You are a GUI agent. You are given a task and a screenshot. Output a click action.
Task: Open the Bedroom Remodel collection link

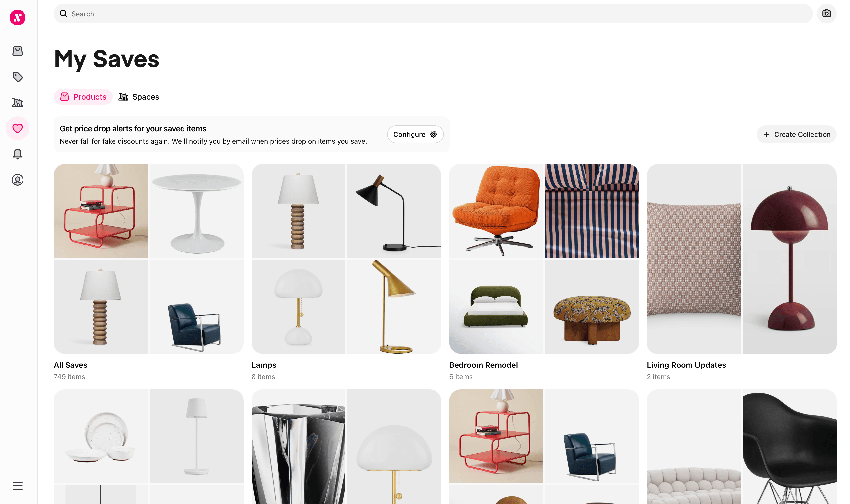(x=483, y=365)
